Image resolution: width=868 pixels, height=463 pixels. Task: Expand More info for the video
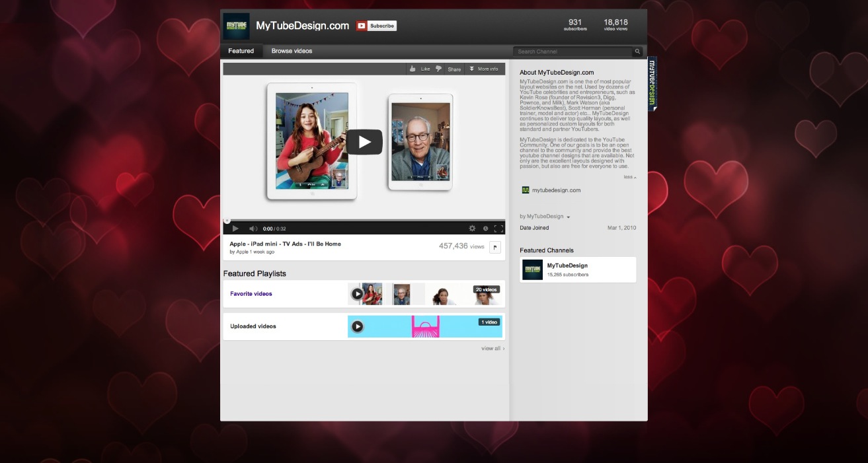click(484, 69)
